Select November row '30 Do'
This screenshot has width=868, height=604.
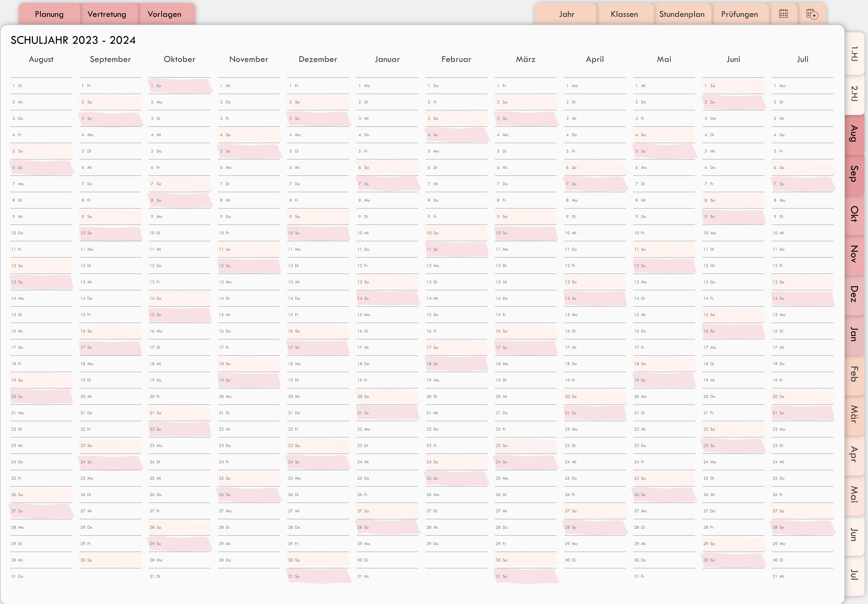249,560
